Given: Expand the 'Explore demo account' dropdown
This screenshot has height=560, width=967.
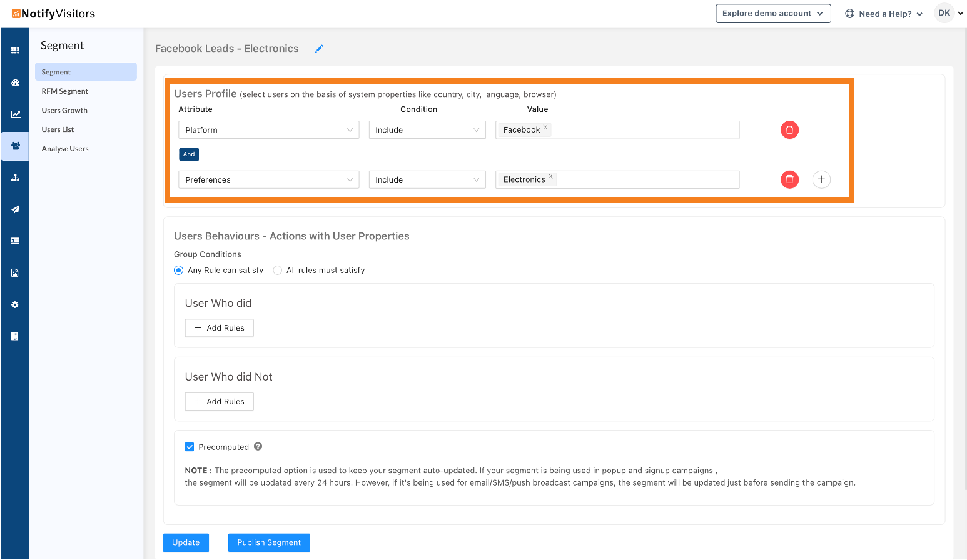Looking at the screenshot, I should [772, 14].
